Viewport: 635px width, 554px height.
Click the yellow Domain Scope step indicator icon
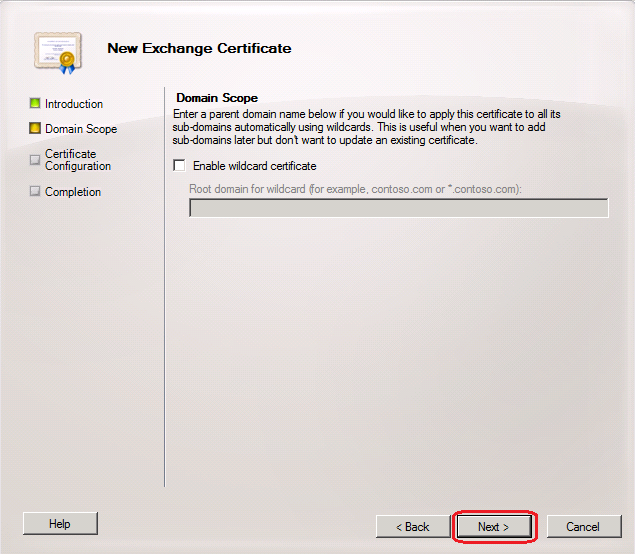pos(35,128)
